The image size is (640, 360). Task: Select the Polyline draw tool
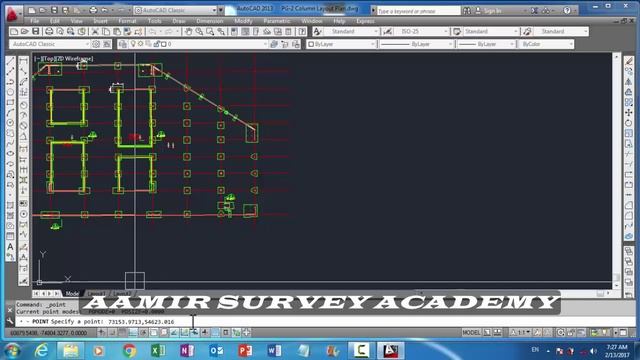[11, 82]
